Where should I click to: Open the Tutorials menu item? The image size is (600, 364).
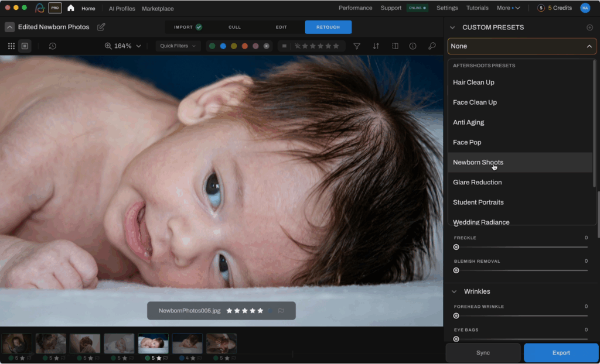478,8
